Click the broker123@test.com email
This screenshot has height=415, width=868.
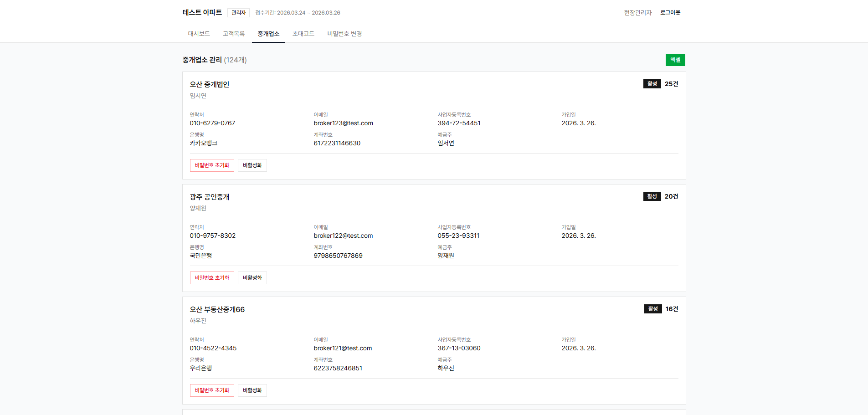tap(343, 123)
